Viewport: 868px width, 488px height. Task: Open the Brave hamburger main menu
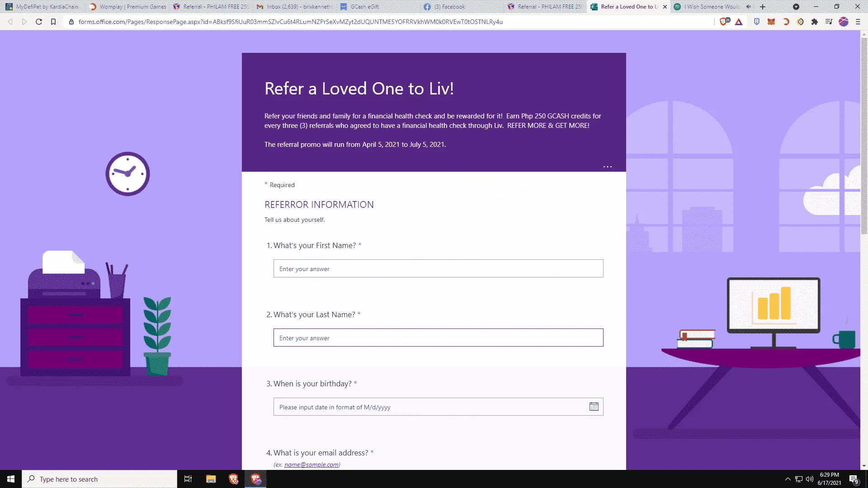point(858,22)
